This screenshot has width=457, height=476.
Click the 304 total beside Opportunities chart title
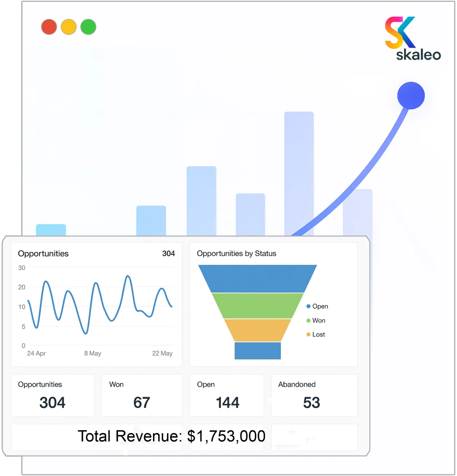pos(168,254)
